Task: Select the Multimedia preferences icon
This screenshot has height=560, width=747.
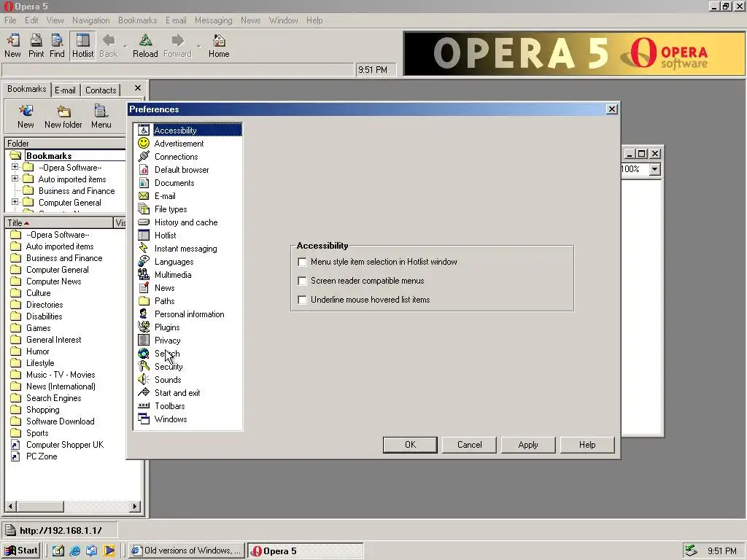Action: tap(144, 274)
